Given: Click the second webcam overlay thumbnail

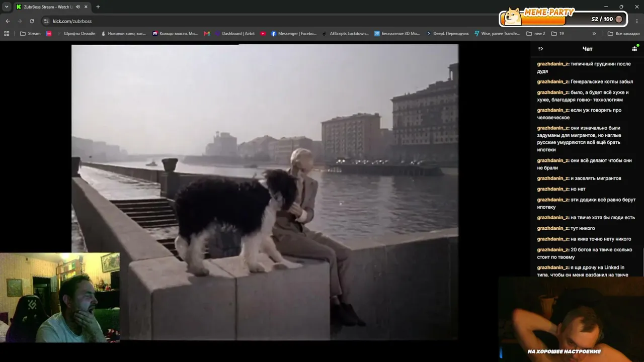Looking at the screenshot, I should point(571,319).
